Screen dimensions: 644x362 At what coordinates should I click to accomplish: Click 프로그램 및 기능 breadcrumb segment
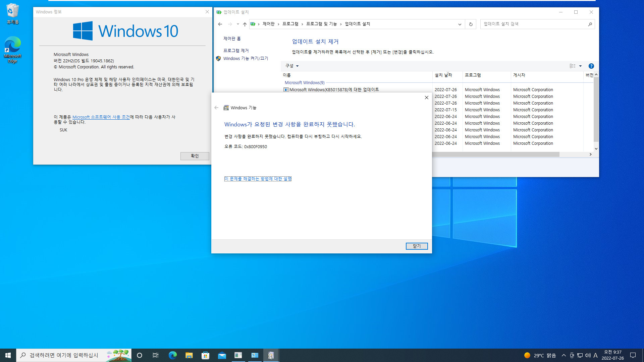click(321, 24)
